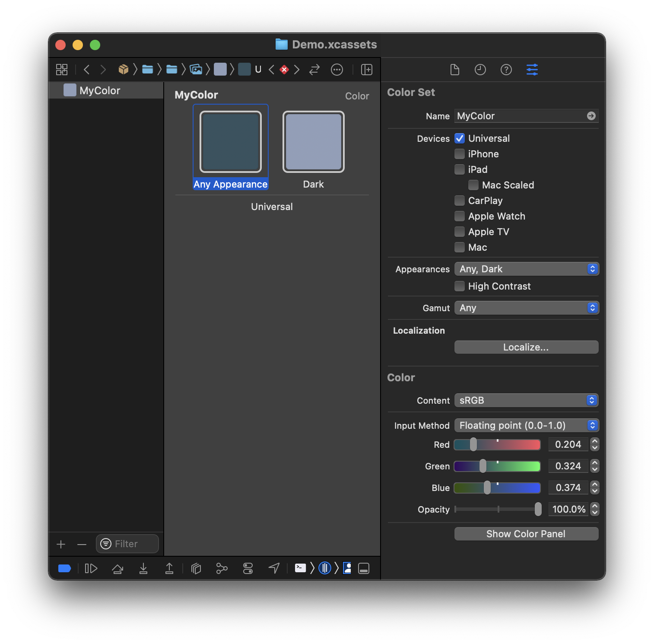
Task: Open the filter options icon menu
Action: pyautogui.click(x=106, y=544)
